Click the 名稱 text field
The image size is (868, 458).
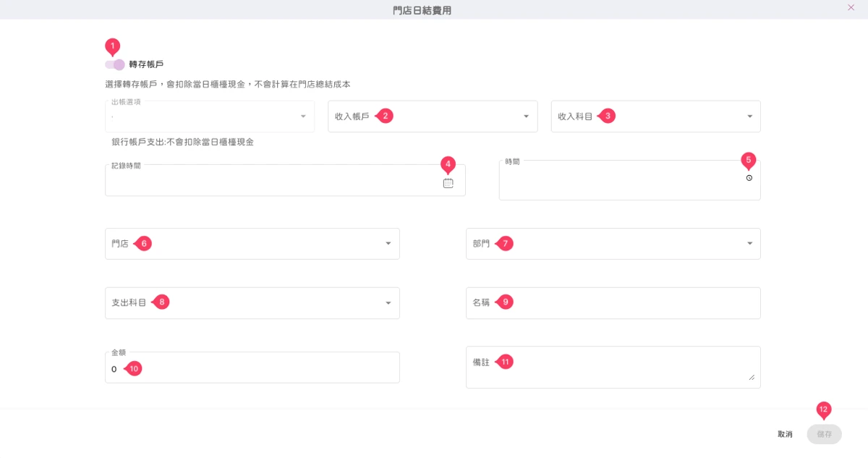613,303
